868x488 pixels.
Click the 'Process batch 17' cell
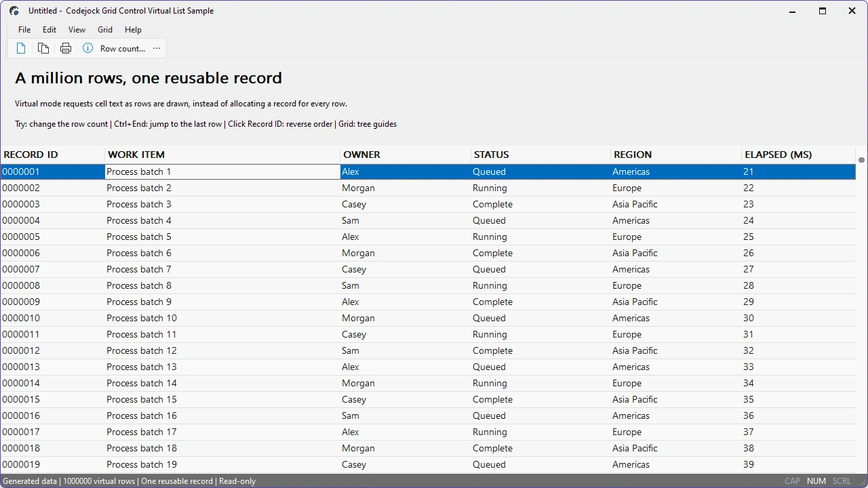pyautogui.click(x=222, y=432)
